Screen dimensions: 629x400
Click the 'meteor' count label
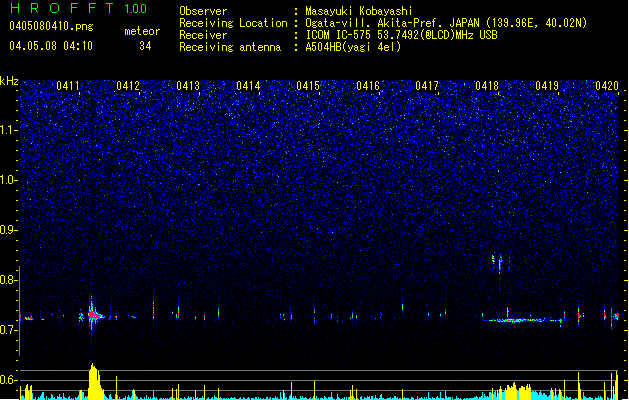click(142, 31)
